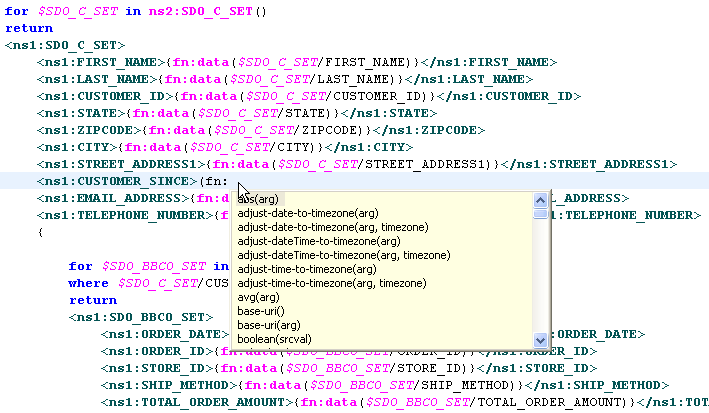The width and height of the screenshot is (709, 413).
Task: Choose adjust-date-to-timezone(arg) suggestion
Action: click(308, 213)
